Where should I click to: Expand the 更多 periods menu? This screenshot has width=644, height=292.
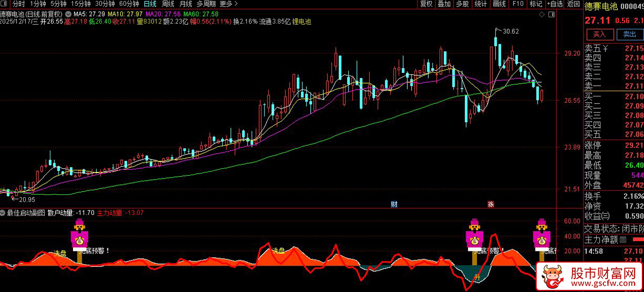[x=229, y=4]
